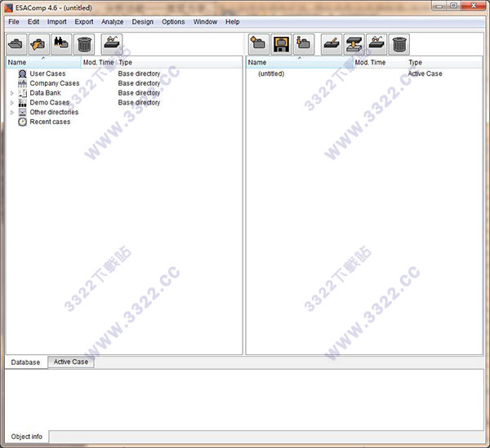Screen dimensions: 490x448
Task: Click the glasses view icon in database toolbar
Action: click(112, 44)
